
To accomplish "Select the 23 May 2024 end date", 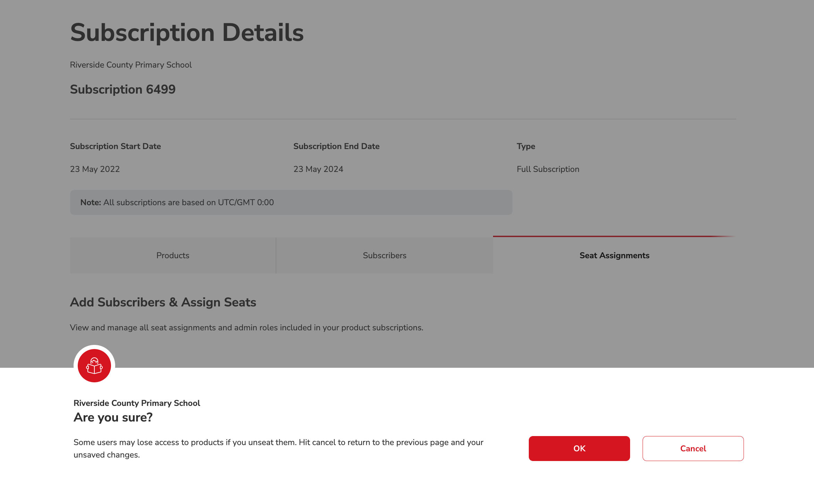I will (318, 169).
